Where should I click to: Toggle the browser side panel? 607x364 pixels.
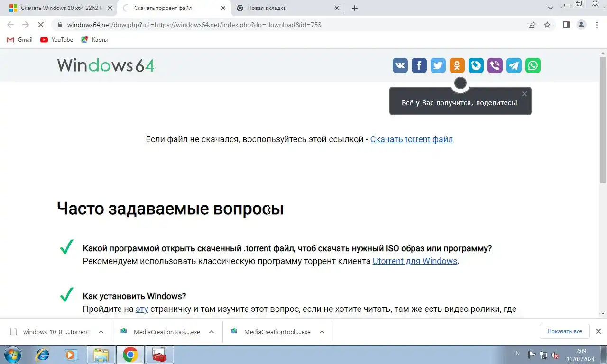[x=566, y=25]
